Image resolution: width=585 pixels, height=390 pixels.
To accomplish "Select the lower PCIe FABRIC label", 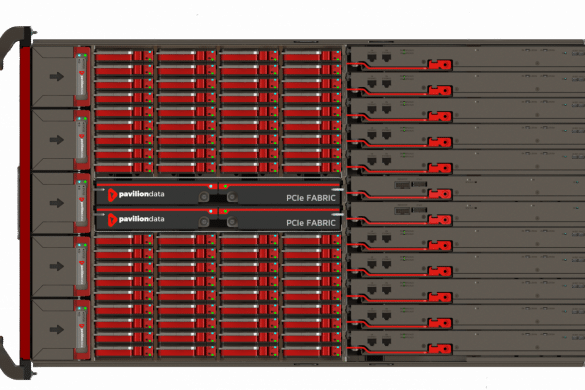I will (311, 223).
